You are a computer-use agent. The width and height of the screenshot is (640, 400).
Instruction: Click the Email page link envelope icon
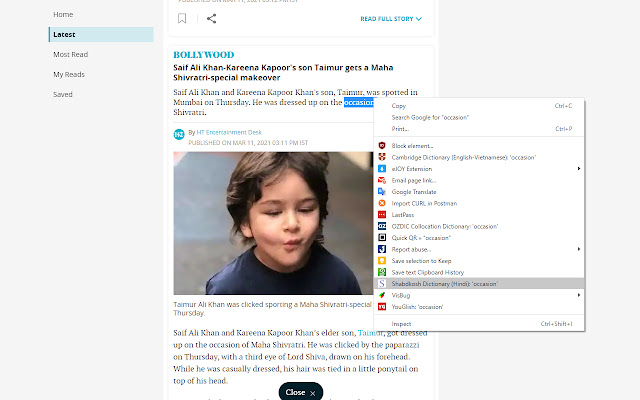382,180
